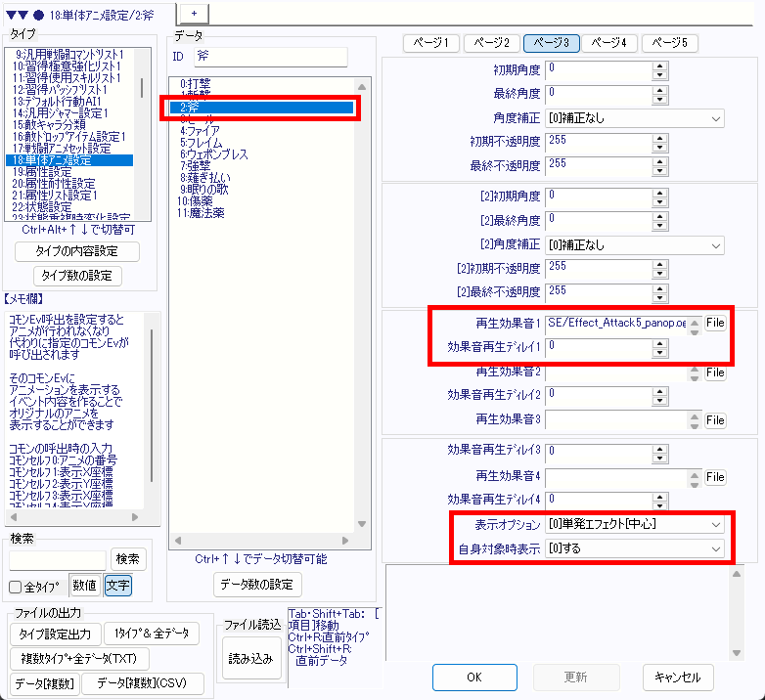Open file picker for 再生効果音4
The height and width of the screenshot is (700, 765).
[x=715, y=477]
